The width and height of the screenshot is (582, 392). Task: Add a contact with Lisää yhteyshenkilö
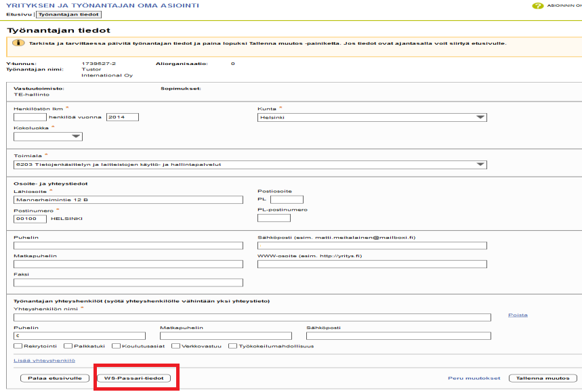[x=44, y=360]
